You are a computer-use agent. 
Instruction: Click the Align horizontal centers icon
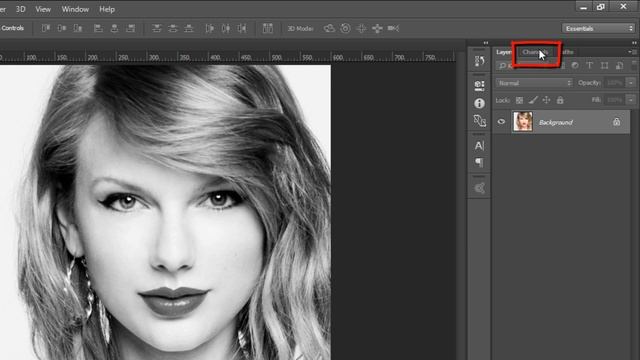click(x=114, y=28)
